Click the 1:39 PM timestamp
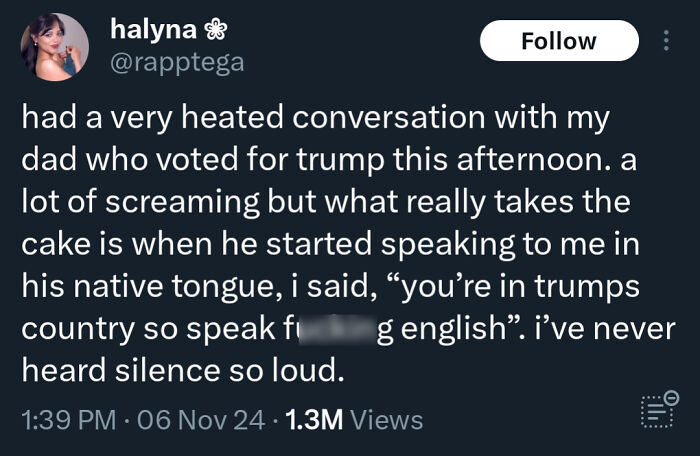The image size is (700, 456). tap(69, 420)
